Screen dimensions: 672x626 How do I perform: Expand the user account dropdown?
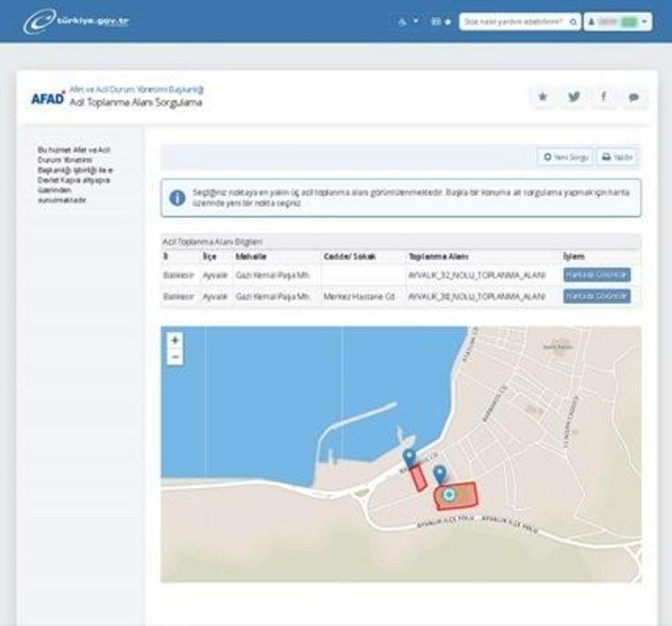[618, 20]
